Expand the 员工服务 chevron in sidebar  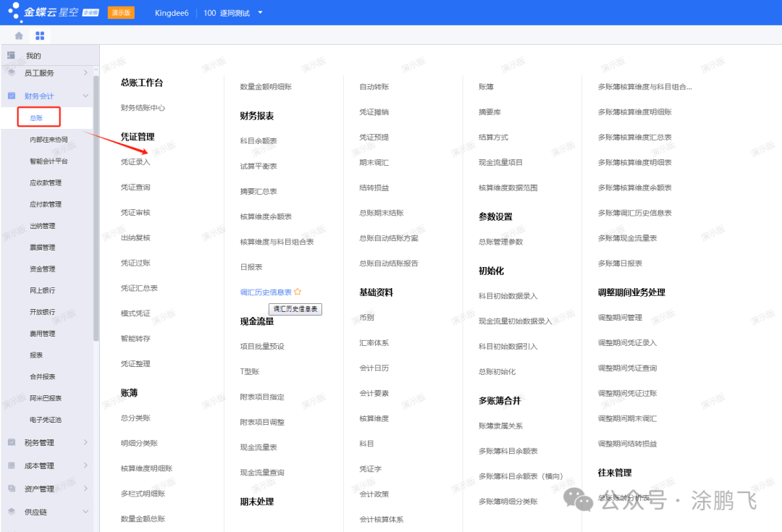85,72
